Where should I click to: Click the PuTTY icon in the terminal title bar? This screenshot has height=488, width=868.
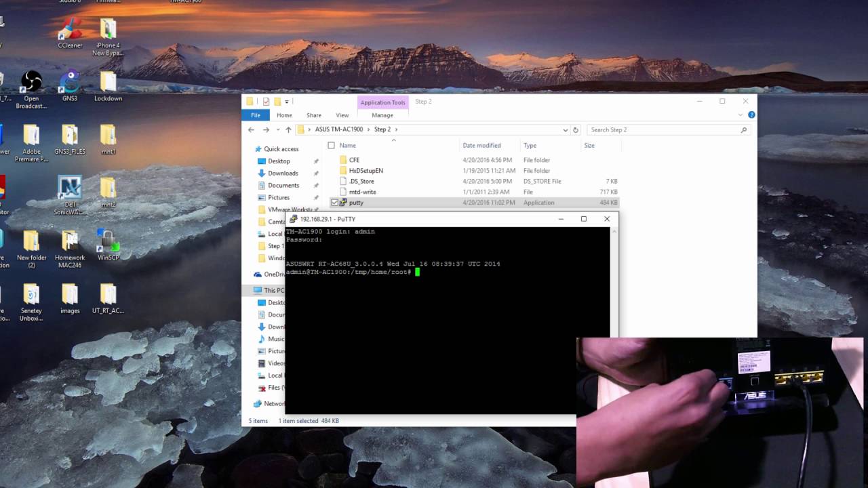293,219
